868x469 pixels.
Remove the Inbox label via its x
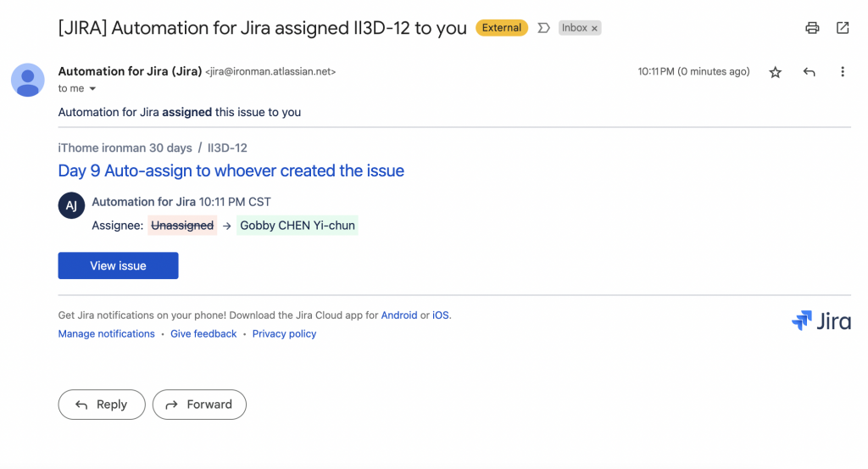point(594,28)
